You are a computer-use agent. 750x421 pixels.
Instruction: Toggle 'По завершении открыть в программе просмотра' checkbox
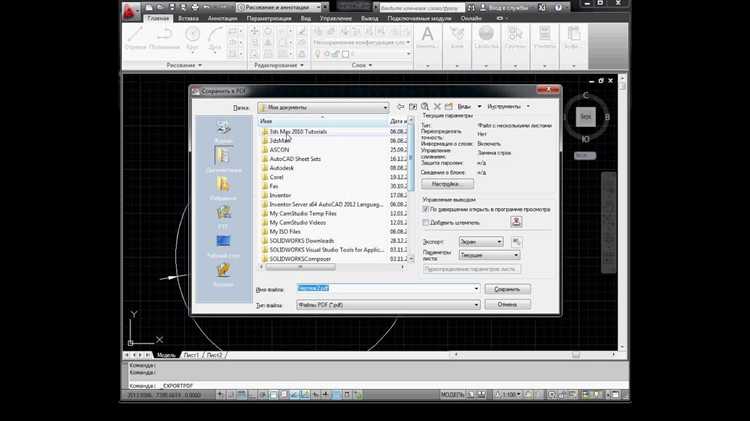[x=425, y=210]
